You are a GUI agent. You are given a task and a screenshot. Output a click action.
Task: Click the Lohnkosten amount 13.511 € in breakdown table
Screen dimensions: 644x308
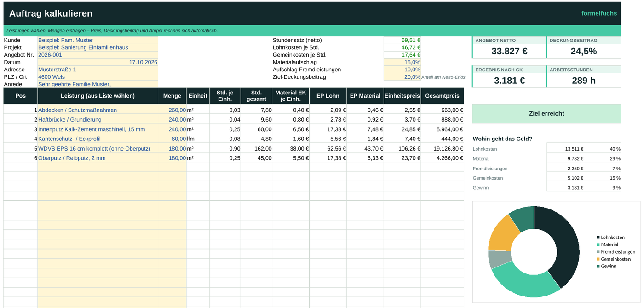point(565,149)
